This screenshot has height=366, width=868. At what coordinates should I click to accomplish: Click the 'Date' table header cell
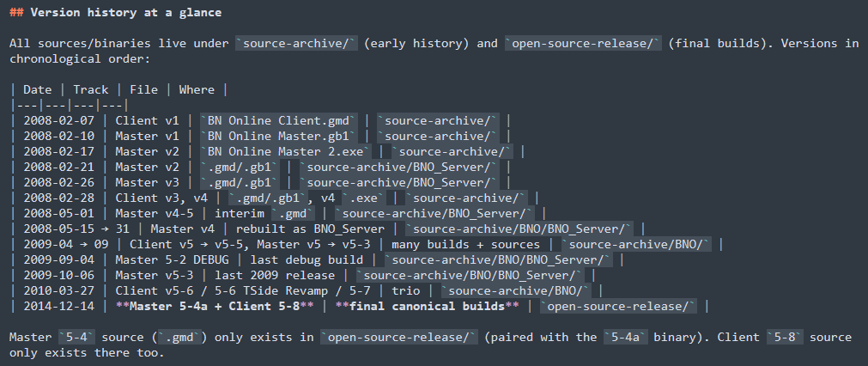click(38, 89)
